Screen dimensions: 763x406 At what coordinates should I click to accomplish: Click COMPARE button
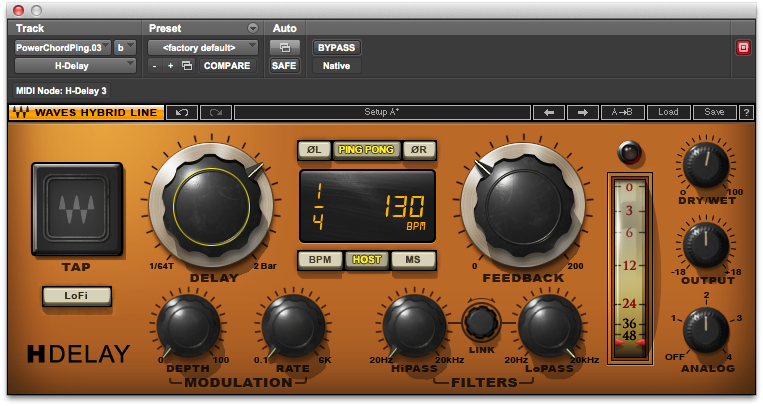tap(227, 66)
